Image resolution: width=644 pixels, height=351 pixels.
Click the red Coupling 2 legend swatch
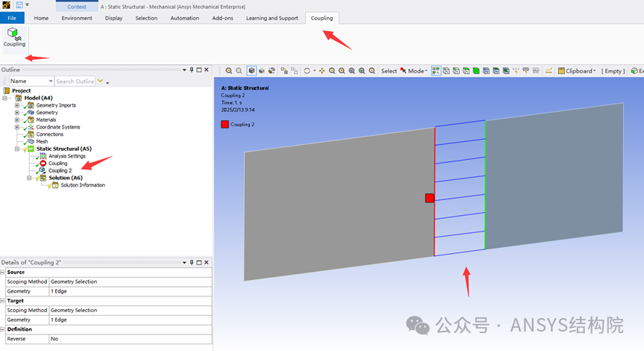[x=225, y=124]
